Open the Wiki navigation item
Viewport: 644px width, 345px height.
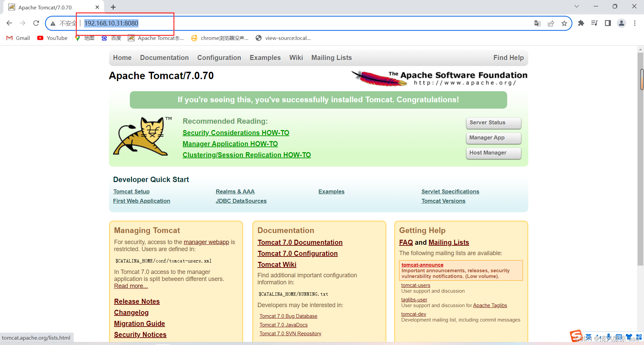(x=296, y=58)
